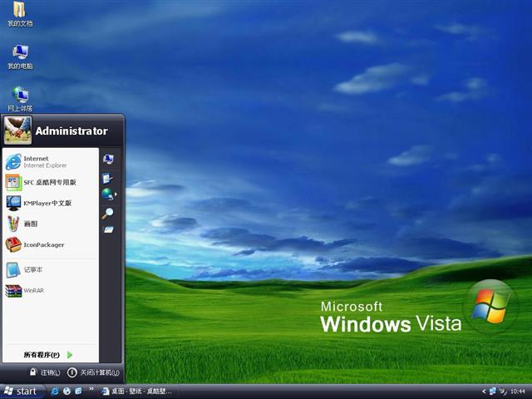This screenshot has height=399, width=532.
Task: Open 记事本 notepad entry
Action: click(x=51, y=269)
